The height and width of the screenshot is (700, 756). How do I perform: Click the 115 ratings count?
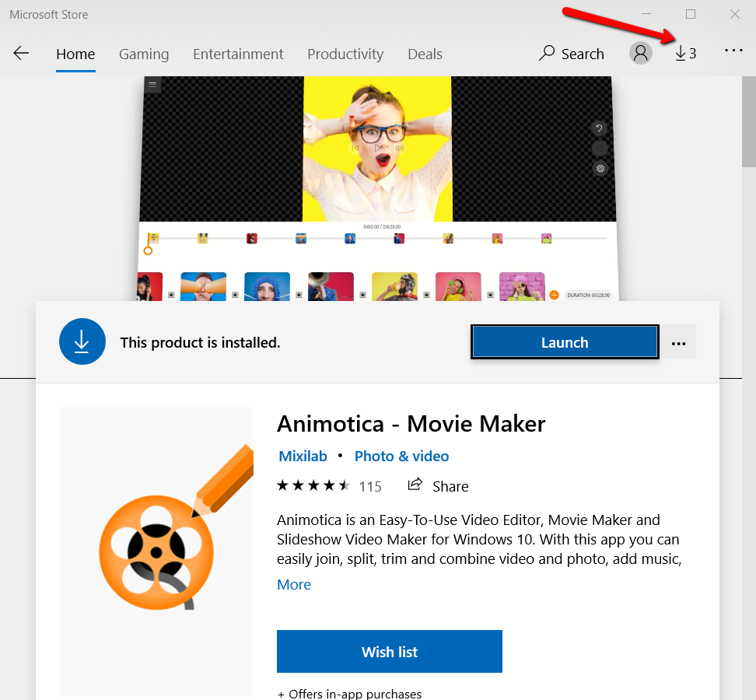(370, 486)
